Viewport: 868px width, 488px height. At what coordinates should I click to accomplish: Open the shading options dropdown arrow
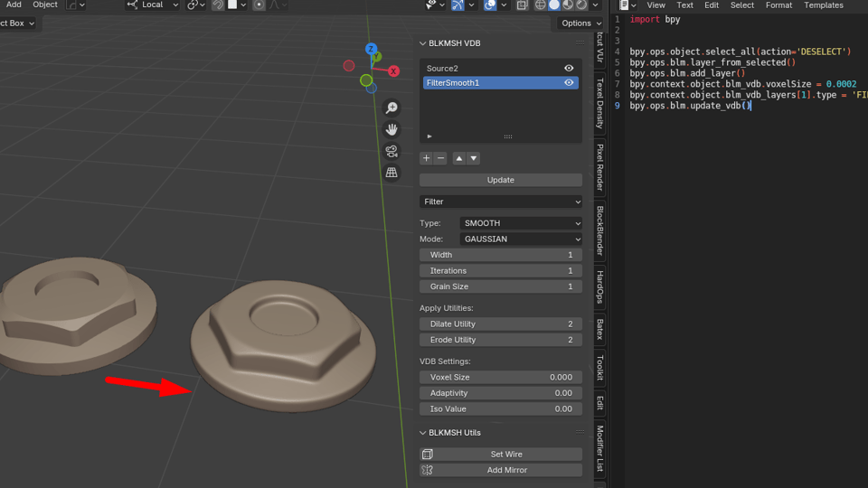click(x=595, y=5)
